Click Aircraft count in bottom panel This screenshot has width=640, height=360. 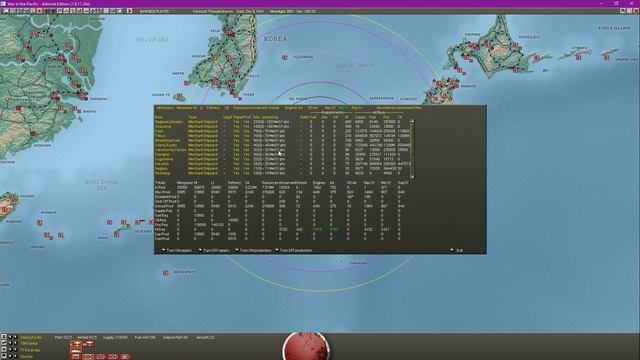point(205,338)
